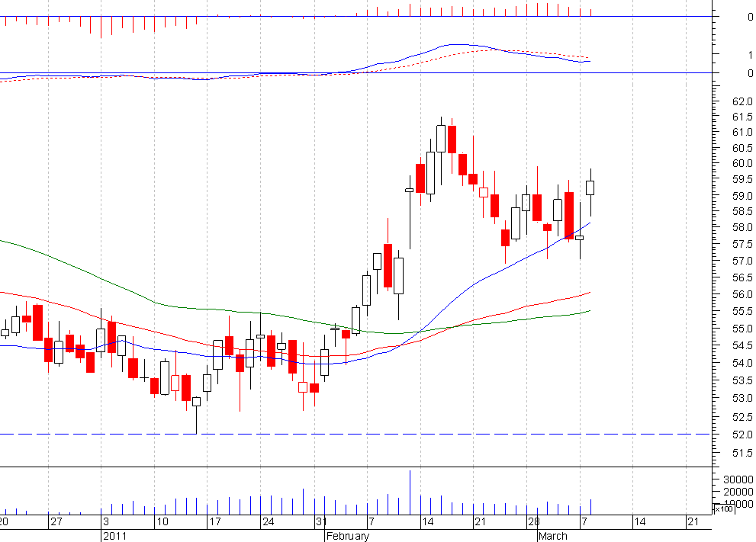Select the 54.0 price axis label
This screenshot has width=756, height=542.
(742, 363)
